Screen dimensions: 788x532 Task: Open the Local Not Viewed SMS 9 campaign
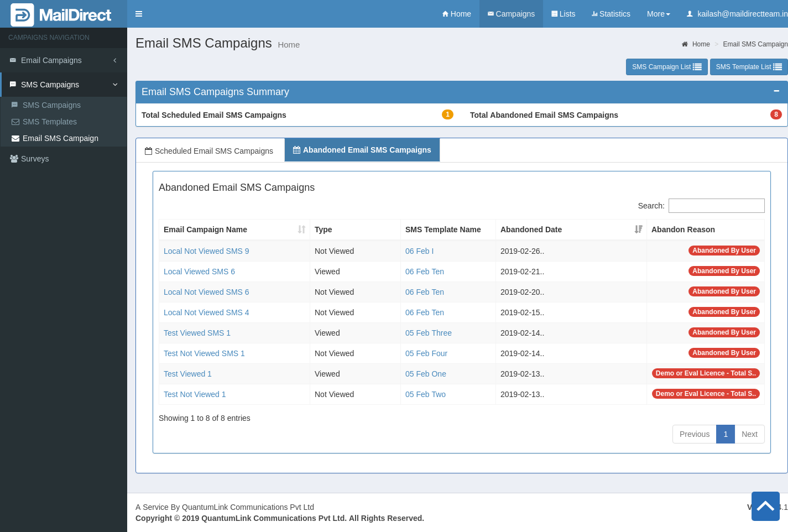(x=206, y=251)
